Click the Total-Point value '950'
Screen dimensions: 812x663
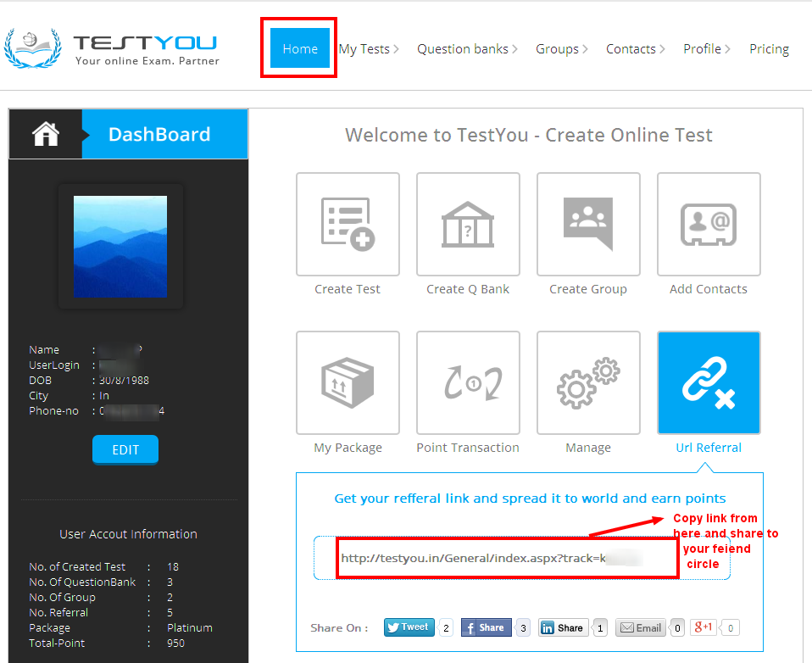[175, 643]
